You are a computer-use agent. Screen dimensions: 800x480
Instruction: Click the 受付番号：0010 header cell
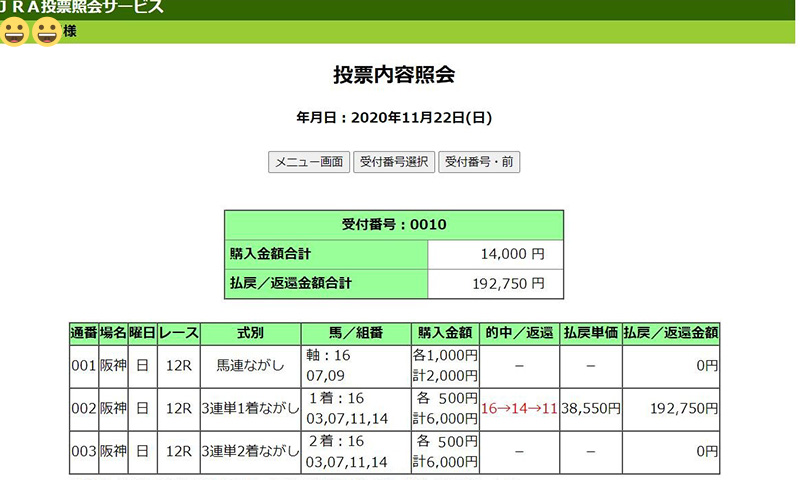click(x=394, y=225)
